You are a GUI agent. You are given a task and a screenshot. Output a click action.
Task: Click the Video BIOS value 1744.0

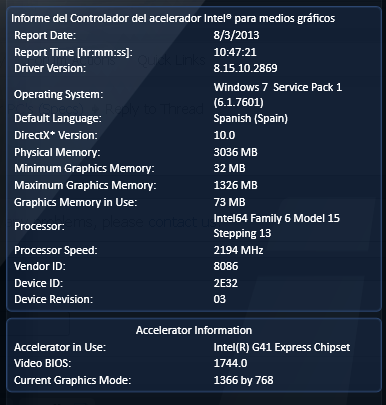click(230, 363)
